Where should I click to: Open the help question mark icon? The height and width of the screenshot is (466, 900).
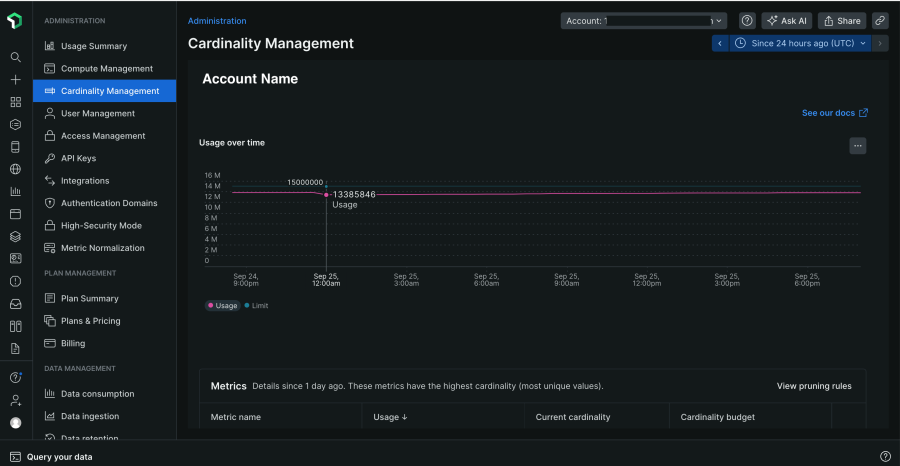coord(747,20)
